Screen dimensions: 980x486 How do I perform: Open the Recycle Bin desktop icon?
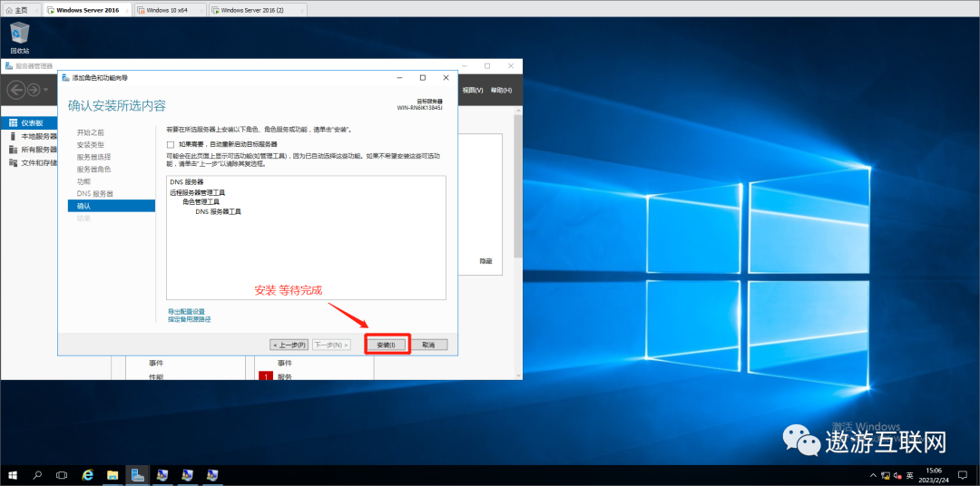click(20, 37)
